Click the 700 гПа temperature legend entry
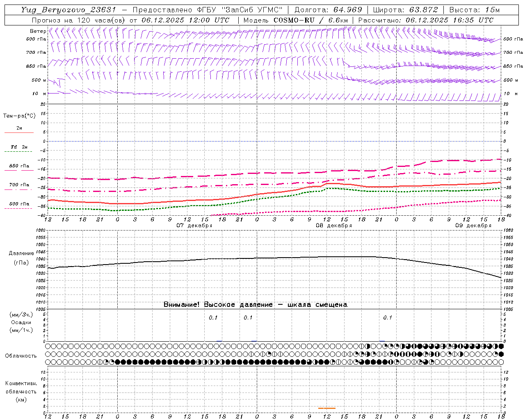The width and height of the screenshot is (525, 420). point(19,187)
